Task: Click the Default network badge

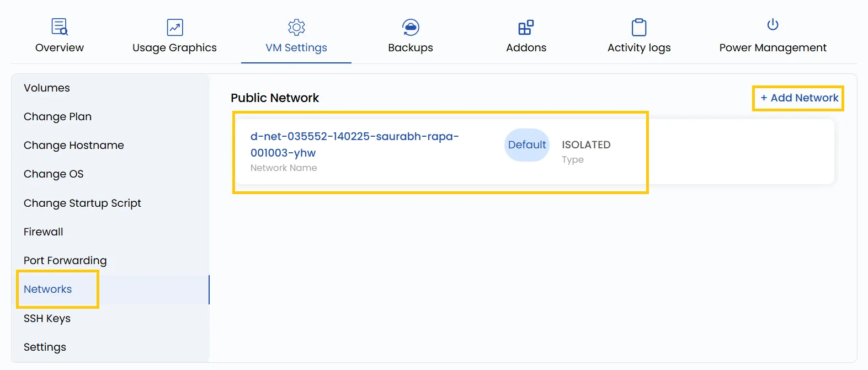Action: [527, 145]
